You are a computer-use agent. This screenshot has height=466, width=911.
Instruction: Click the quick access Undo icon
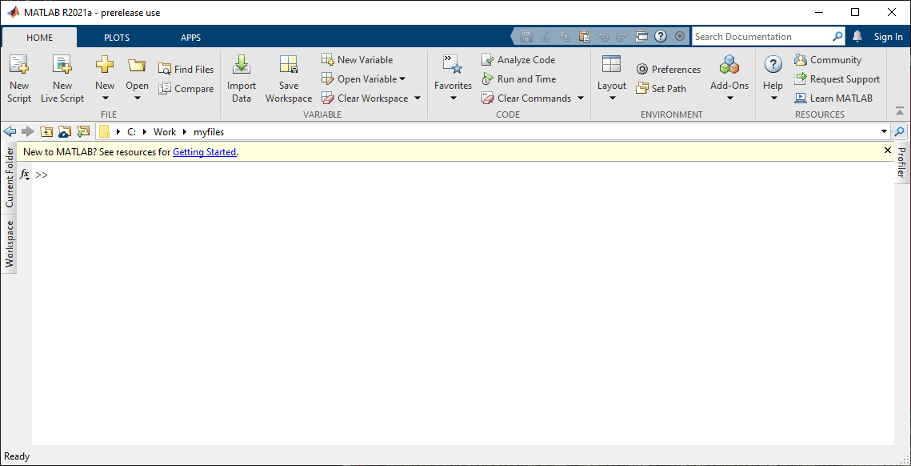point(603,37)
